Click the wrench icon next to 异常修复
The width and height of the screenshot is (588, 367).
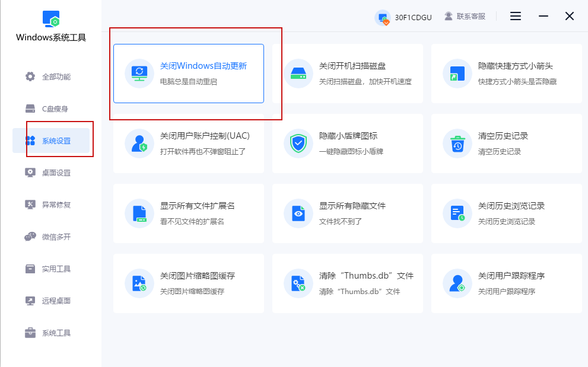click(x=30, y=205)
